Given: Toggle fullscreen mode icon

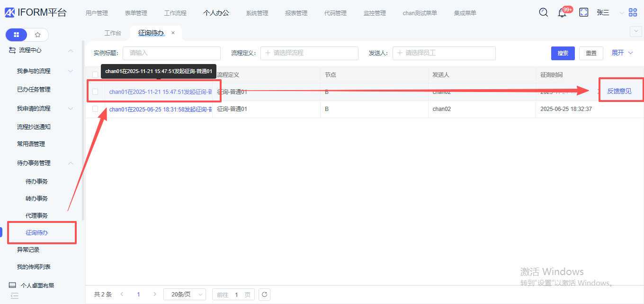Looking at the screenshot, I should tap(584, 13).
